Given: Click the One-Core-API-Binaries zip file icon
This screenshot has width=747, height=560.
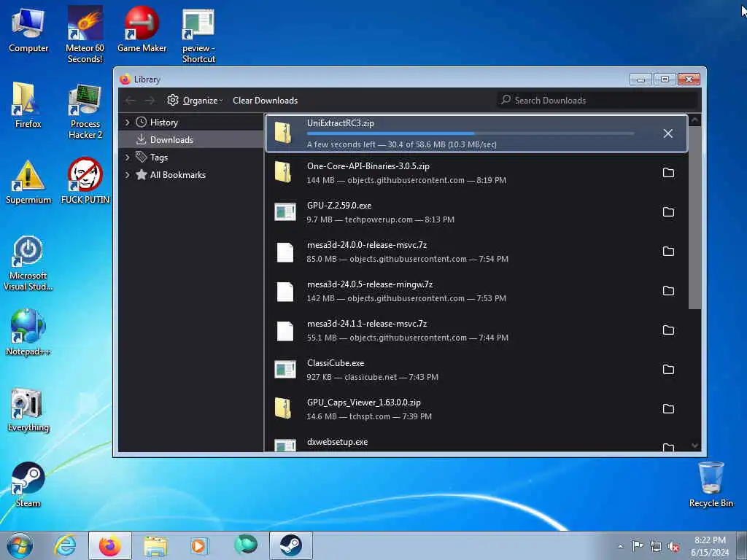Looking at the screenshot, I should [x=284, y=172].
